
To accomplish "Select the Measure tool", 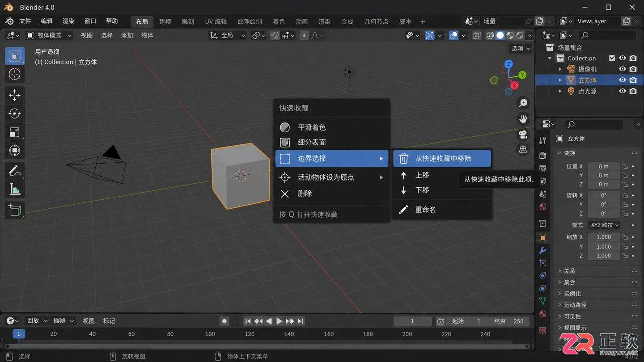I will (15, 189).
